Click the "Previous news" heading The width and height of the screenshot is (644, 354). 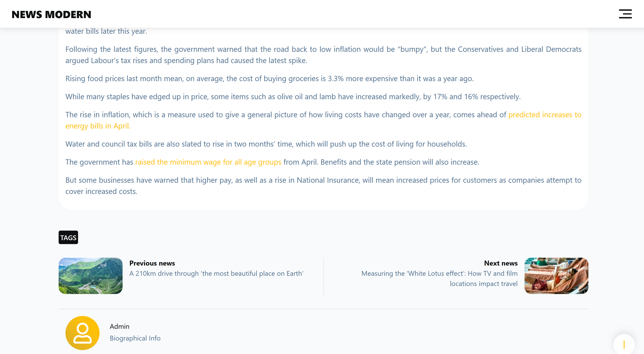click(152, 263)
